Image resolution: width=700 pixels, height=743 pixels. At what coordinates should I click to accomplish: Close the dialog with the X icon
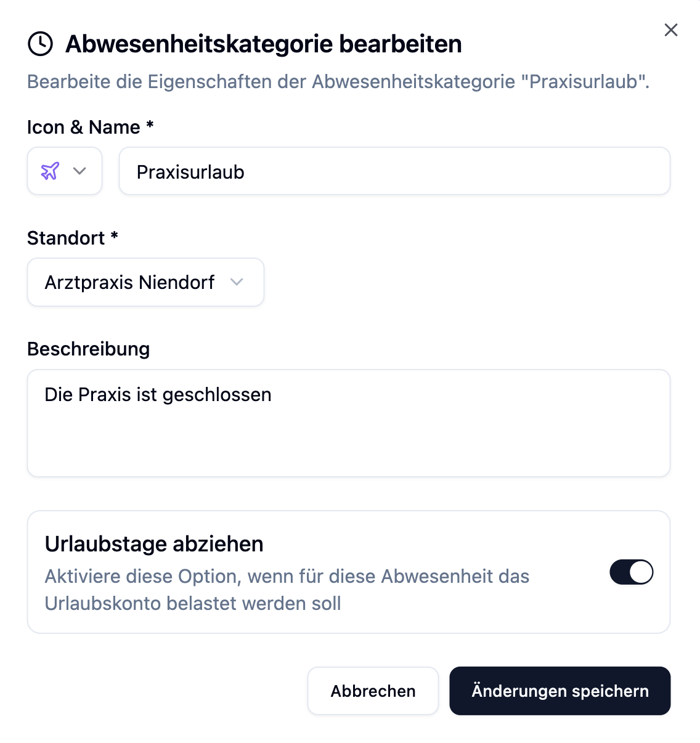tap(671, 30)
